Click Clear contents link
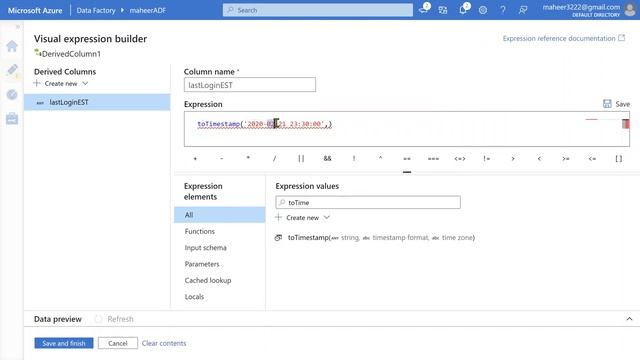 (164, 343)
